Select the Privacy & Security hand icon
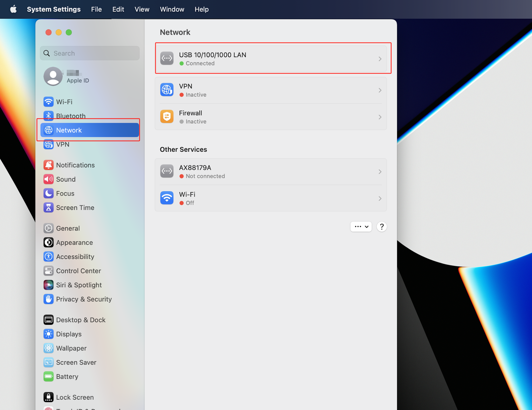Viewport: 532px width, 410px height. coord(49,299)
